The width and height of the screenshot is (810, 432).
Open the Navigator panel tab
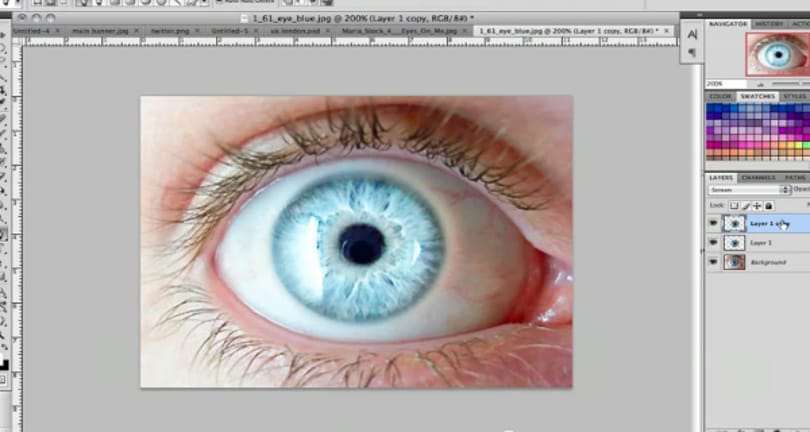(728, 24)
